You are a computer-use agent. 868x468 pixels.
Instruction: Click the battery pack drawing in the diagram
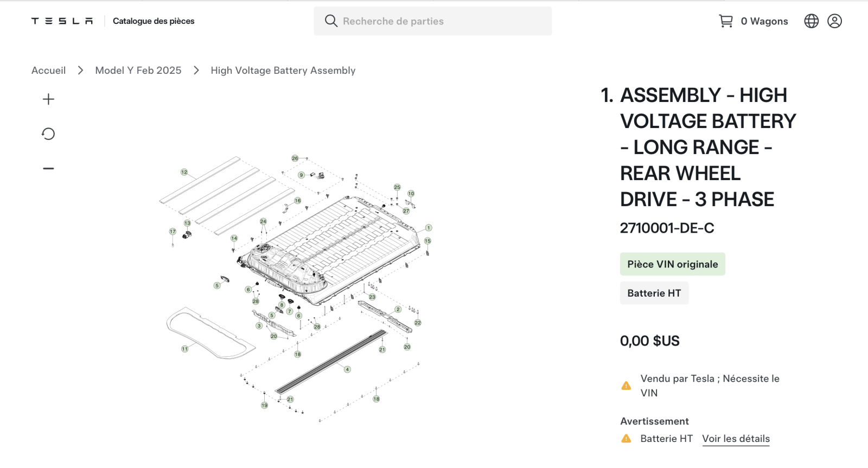pyautogui.click(x=329, y=249)
